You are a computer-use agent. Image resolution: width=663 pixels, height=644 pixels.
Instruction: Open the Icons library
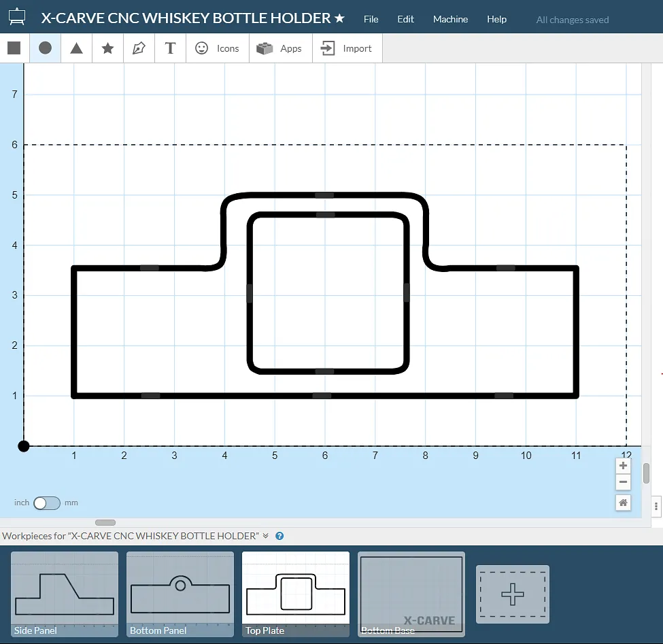click(x=218, y=48)
